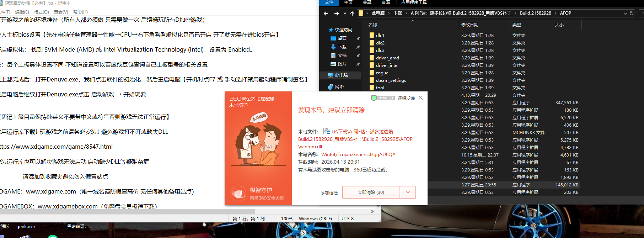Screen dimensions: 644x238
Task: Click the 立即清除 (30) button
Action: 371,192
